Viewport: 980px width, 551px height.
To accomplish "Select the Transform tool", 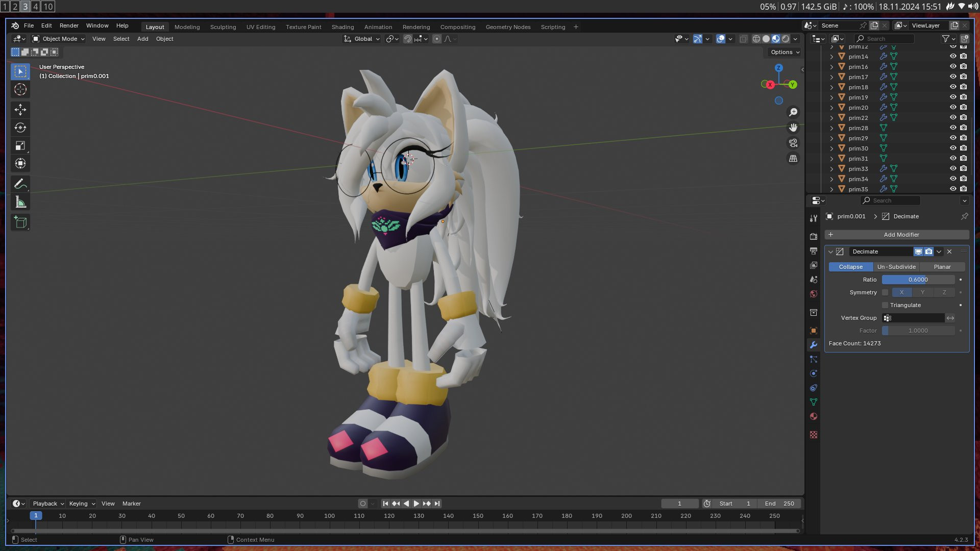I will [x=20, y=164].
